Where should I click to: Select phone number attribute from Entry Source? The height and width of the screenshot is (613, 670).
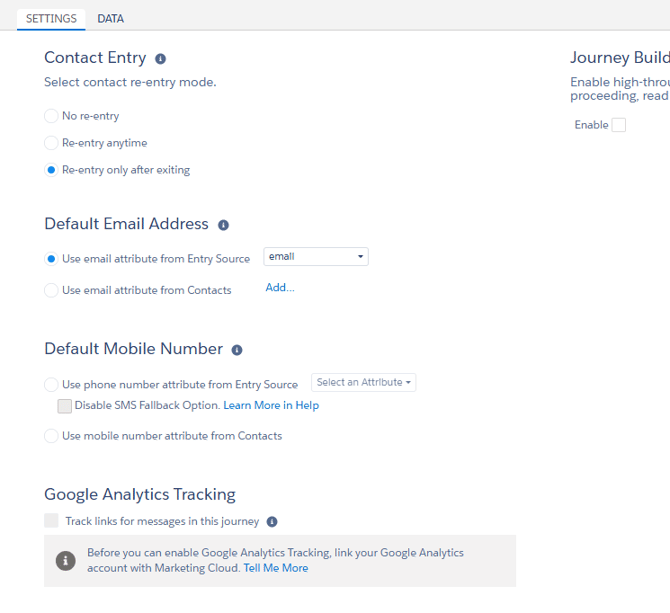click(52, 384)
